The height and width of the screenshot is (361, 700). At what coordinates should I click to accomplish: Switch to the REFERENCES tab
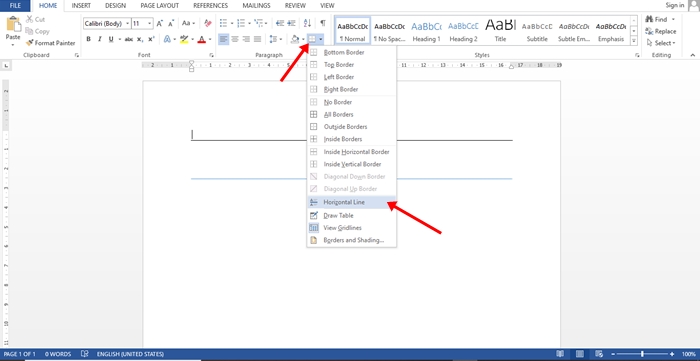[x=210, y=6]
